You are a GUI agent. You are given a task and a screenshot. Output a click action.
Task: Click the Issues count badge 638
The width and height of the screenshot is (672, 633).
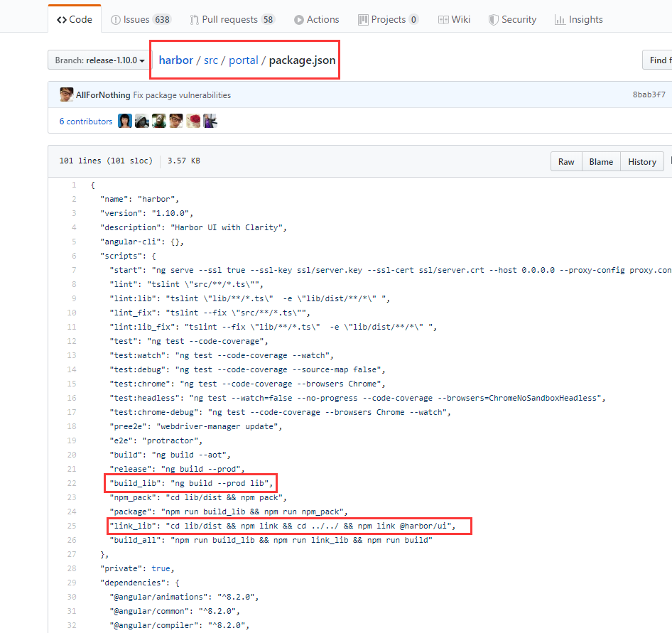[x=162, y=20]
